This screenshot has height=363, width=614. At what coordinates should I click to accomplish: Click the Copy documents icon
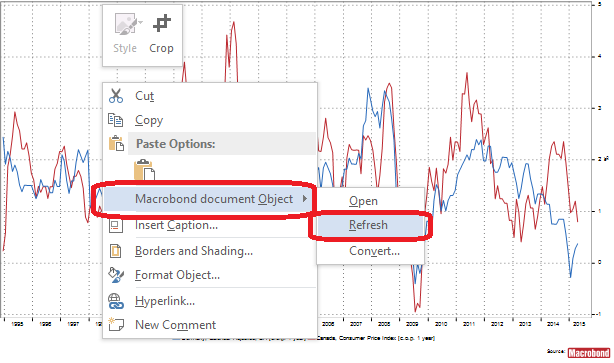click(x=116, y=120)
